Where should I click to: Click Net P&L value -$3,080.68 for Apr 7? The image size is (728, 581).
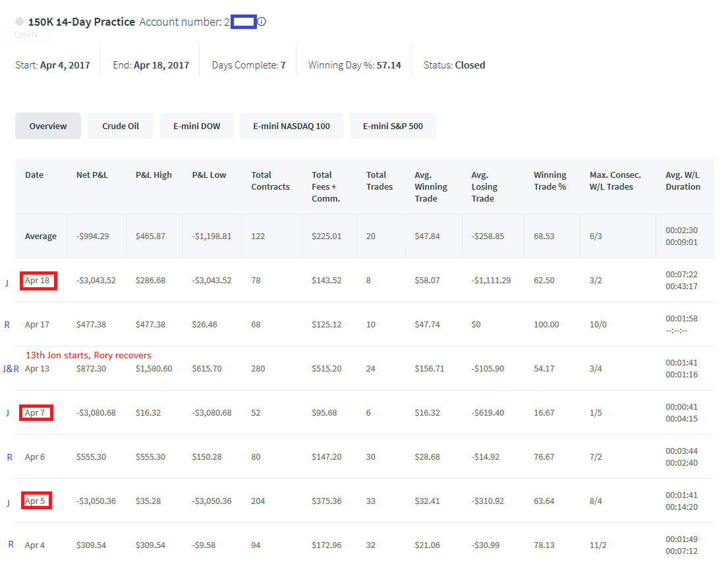[x=96, y=412]
